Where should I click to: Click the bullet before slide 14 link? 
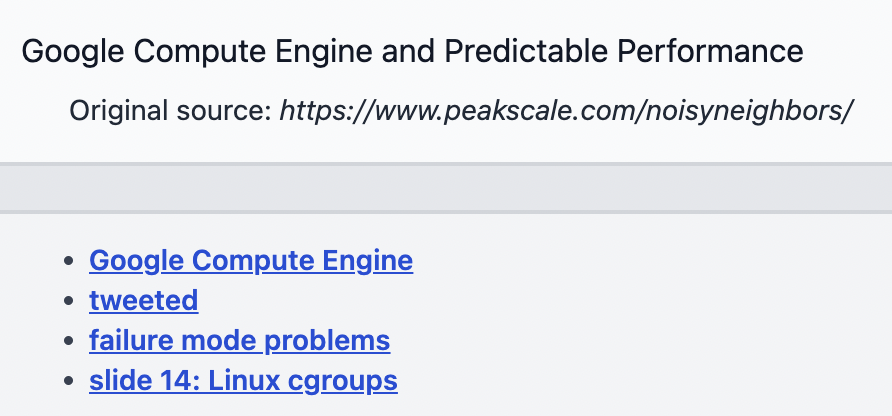(69, 381)
